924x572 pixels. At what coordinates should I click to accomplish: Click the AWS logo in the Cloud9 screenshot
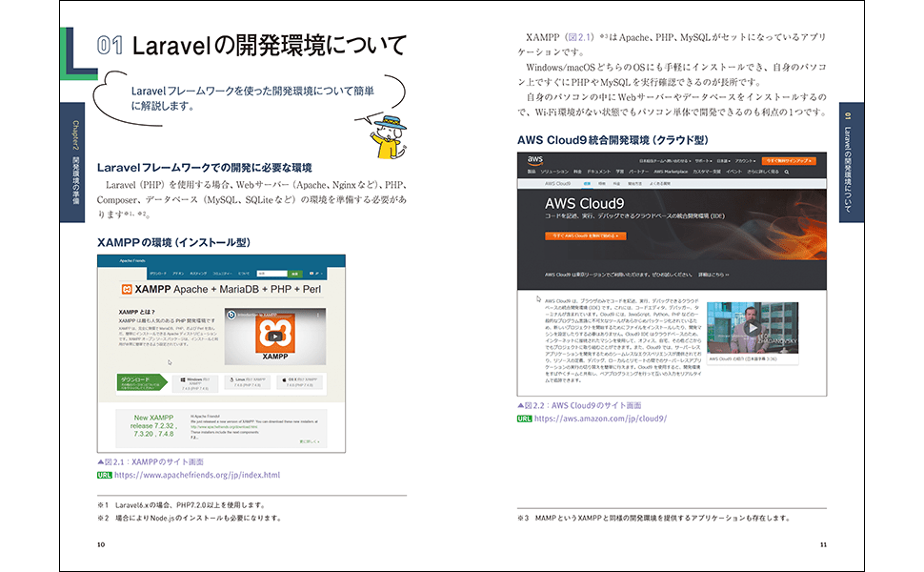pyautogui.click(x=535, y=159)
